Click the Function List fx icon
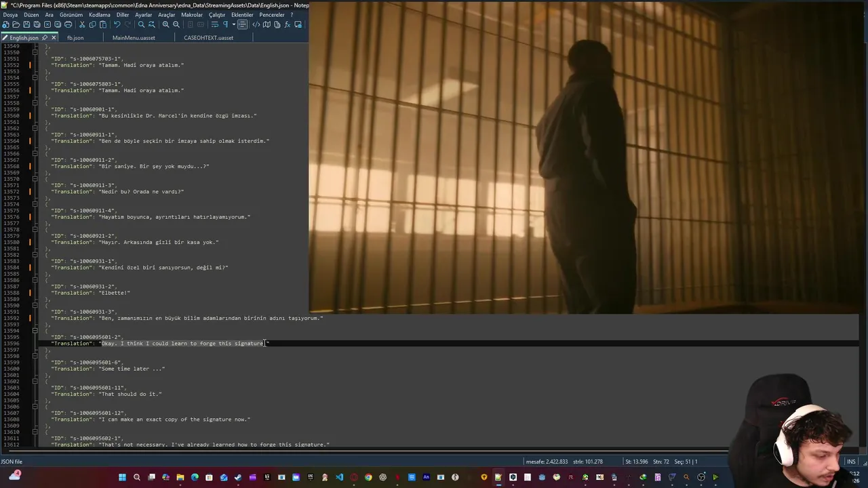Screen dimensions: 868x488 pos(288,24)
